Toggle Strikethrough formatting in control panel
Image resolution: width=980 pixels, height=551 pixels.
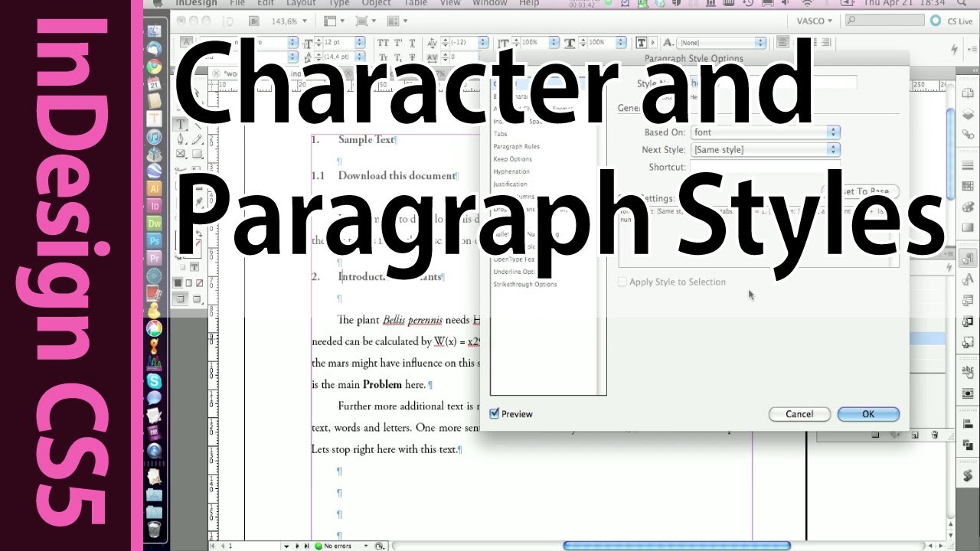(x=412, y=57)
